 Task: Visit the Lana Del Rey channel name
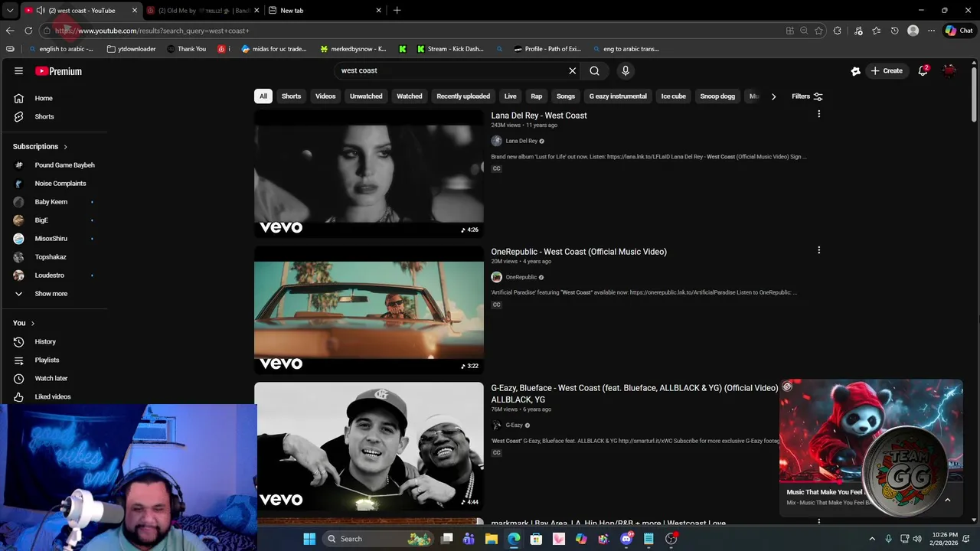coord(521,141)
